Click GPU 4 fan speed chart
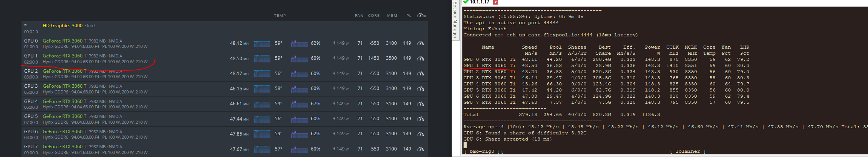The image size is (868, 157). pos(300,104)
